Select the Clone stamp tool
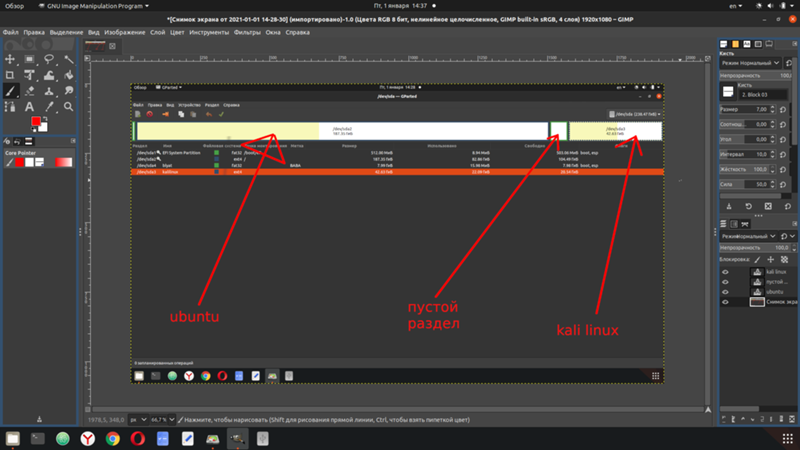This screenshot has height=450, width=800. 49,91
